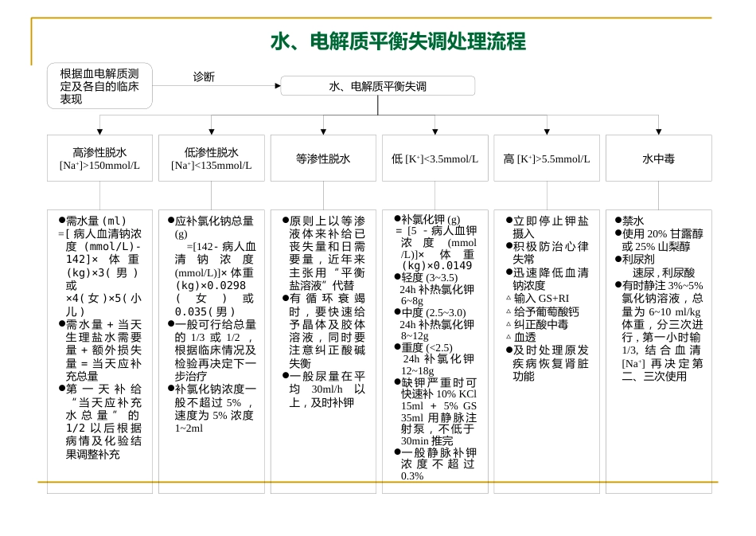756x536 pixels.
Task: Click the bullet 补氯化钾 (g)
Action: (x=427, y=220)
